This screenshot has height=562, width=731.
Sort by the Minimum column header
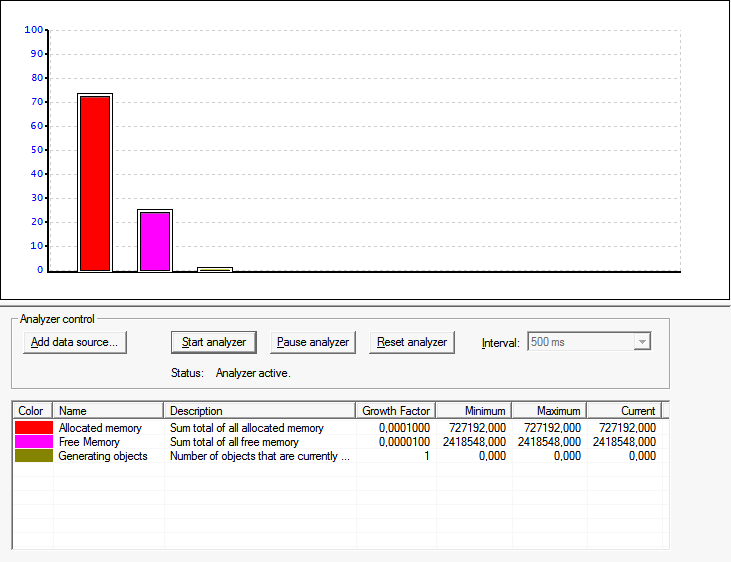pos(474,410)
